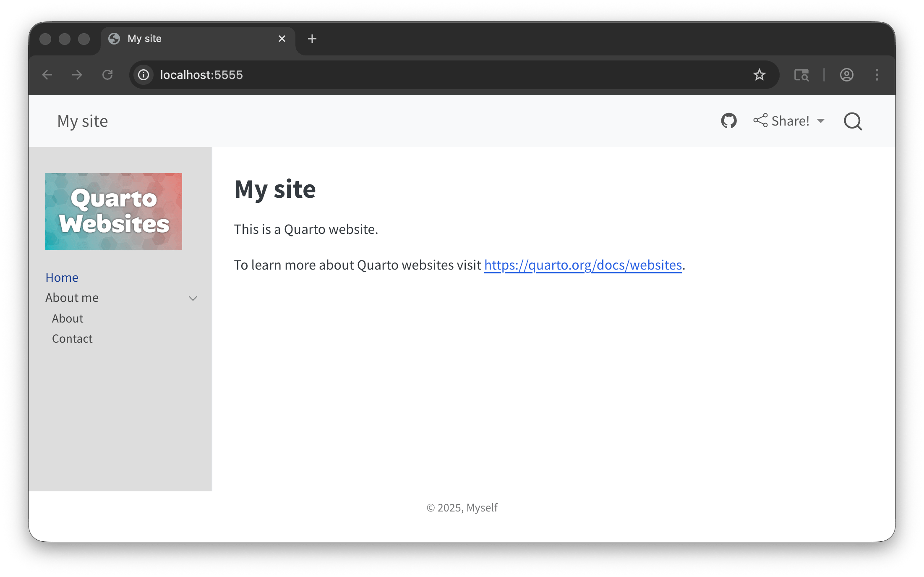Open the Chrome profile icon

(x=846, y=75)
